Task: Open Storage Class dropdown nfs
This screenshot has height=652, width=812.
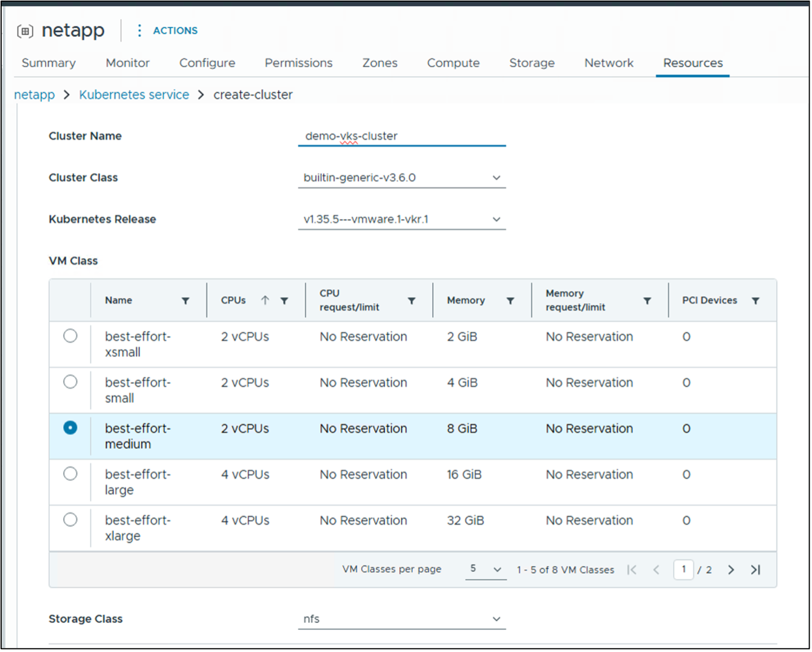Action: pos(402,619)
